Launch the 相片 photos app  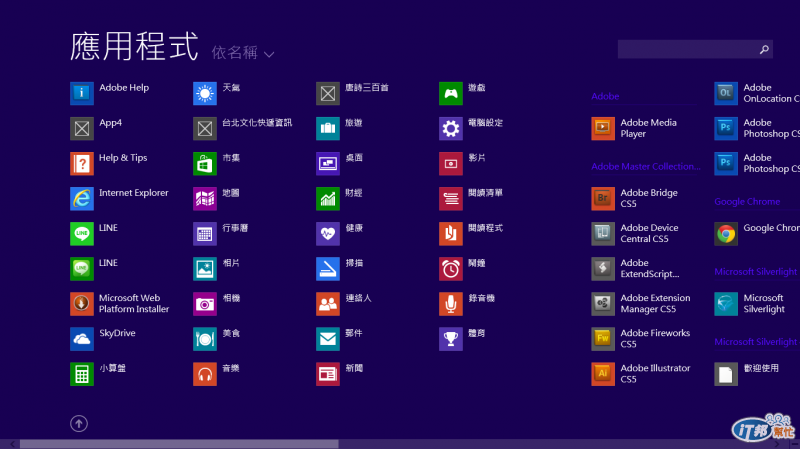pos(216,269)
